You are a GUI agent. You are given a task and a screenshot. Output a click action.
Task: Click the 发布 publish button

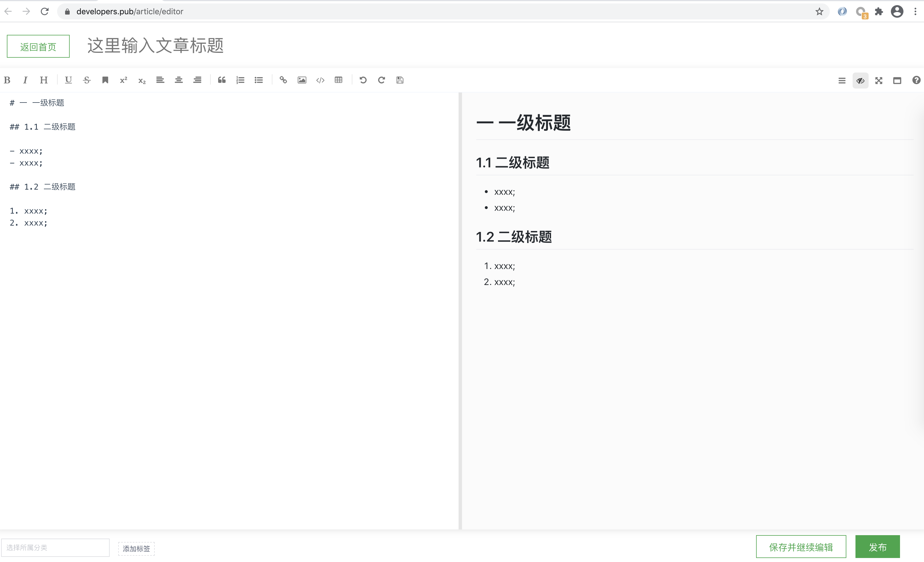tap(877, 547)
